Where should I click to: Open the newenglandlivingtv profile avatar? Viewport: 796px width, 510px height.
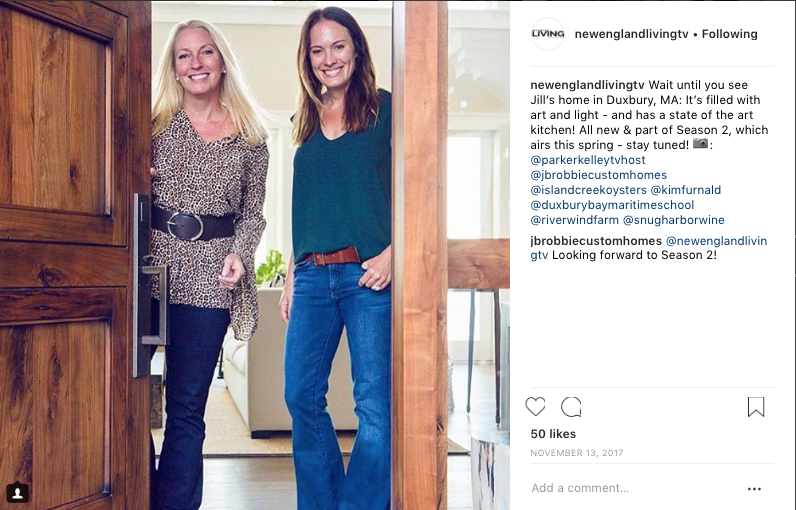click(x=548, y=34)
